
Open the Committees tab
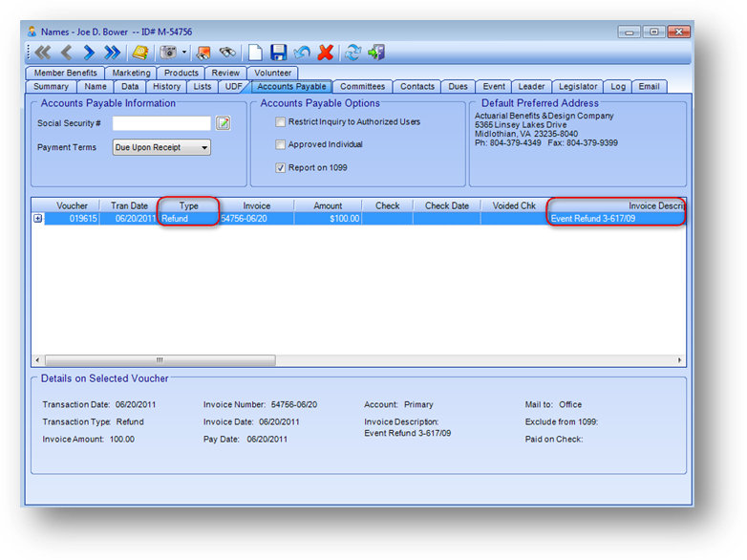(x=362, y=87)
